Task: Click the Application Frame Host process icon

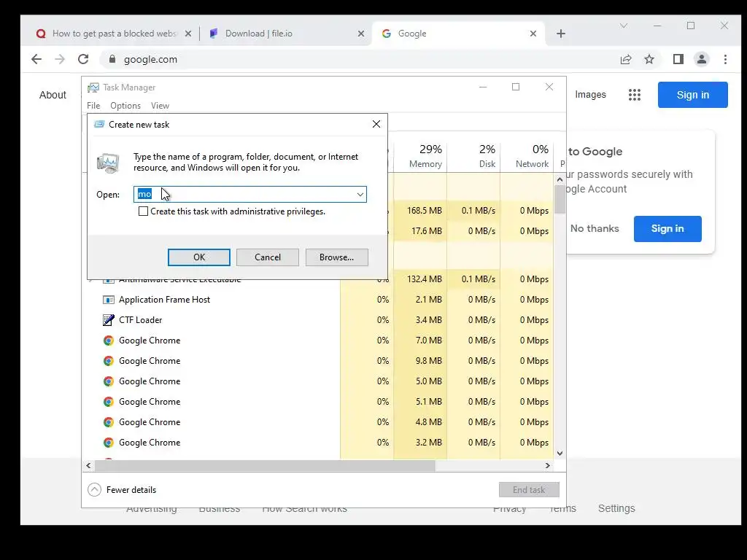Action: point(109,300)
